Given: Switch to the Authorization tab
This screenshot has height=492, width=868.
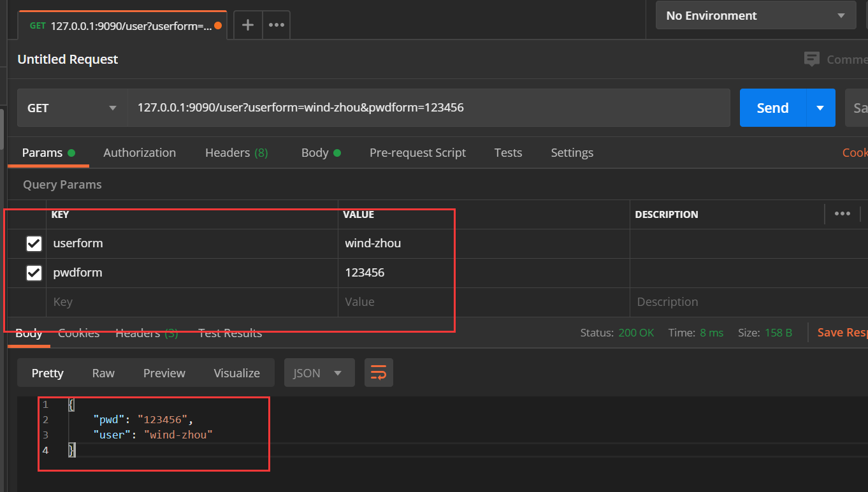Looking at the screenshot, I should coord(140,153).
